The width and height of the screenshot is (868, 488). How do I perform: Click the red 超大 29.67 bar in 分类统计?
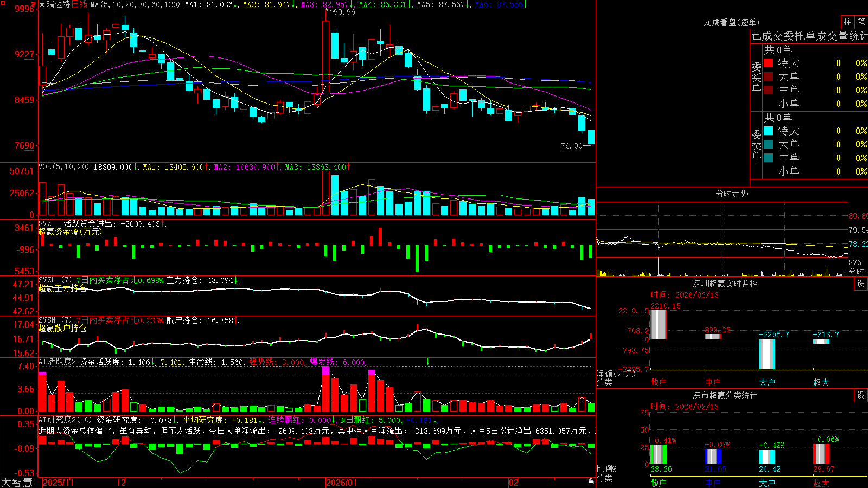click(x=821, y=454)
